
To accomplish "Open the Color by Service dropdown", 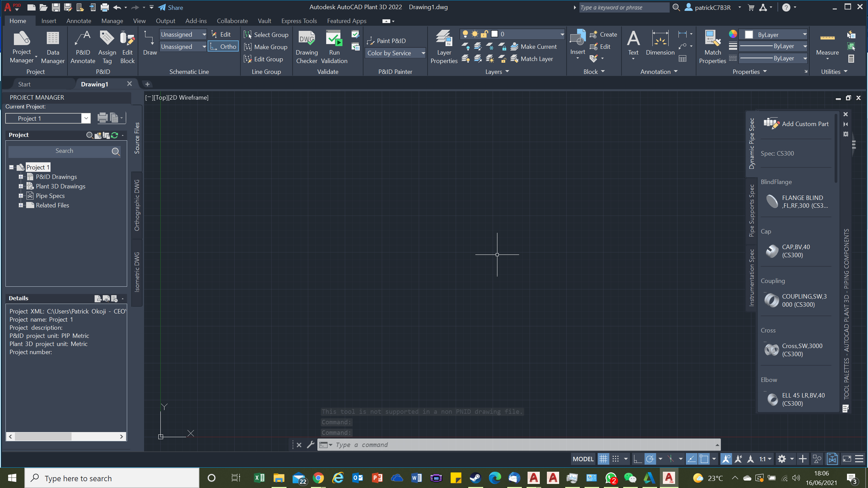I will point(395,53).
